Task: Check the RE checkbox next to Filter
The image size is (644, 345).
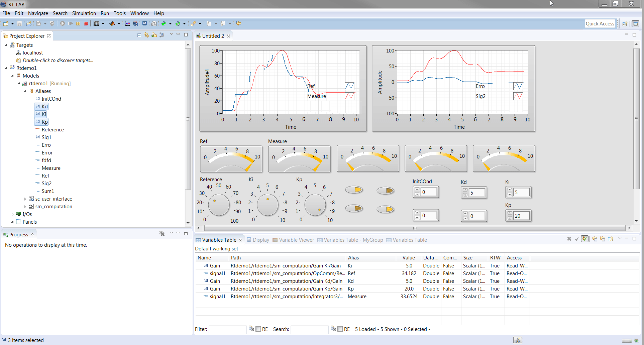Action: [258, 329]
